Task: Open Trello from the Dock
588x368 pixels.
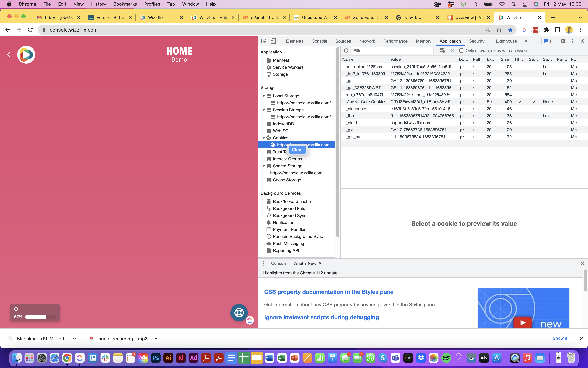Action: (x=93, y=358)
